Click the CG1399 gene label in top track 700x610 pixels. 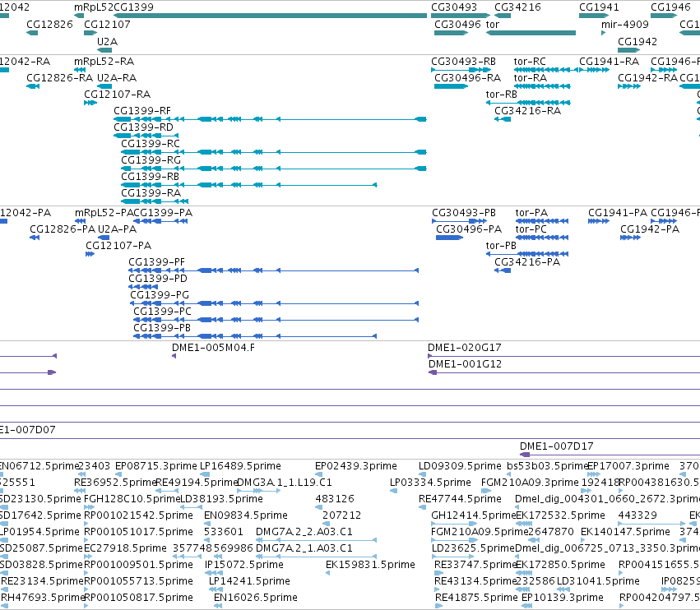(133, 7)
